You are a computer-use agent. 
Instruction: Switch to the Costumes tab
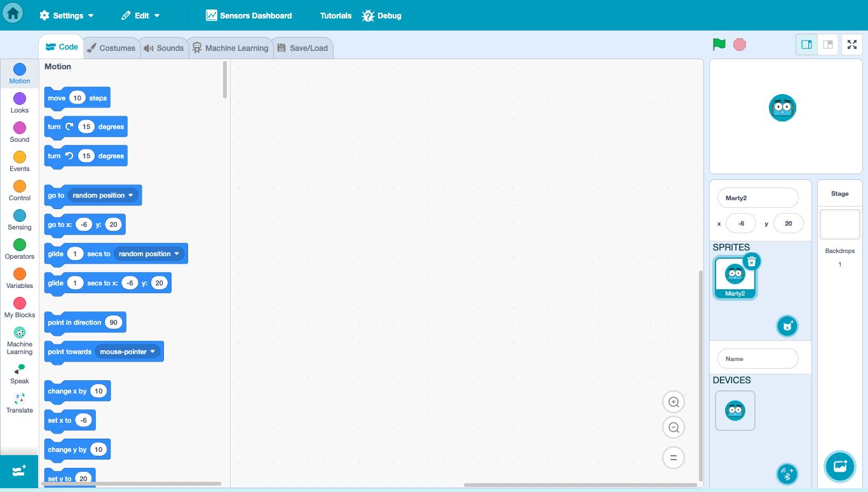tap(111, 48)
